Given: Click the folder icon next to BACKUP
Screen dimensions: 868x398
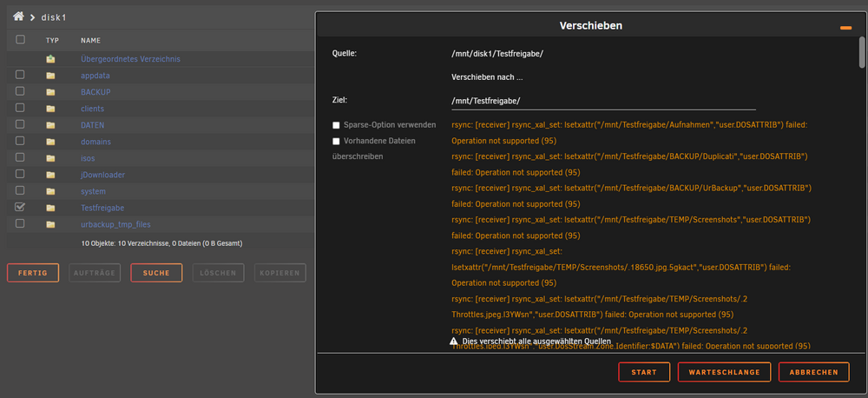Looking at the screenshot, I should [50, 92].
